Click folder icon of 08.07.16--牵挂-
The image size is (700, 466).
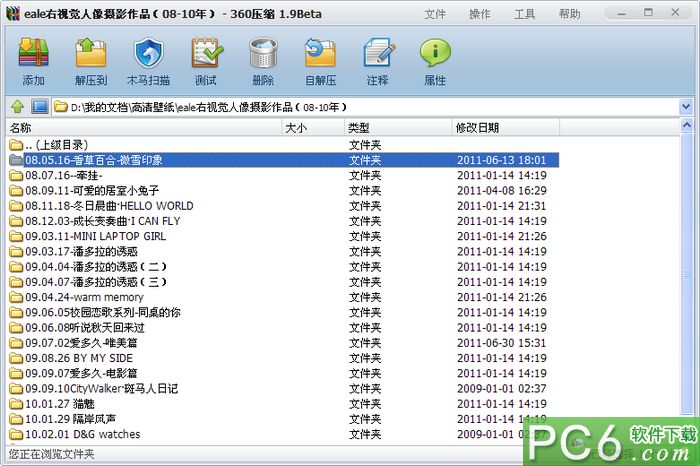(x=16, y=175)
